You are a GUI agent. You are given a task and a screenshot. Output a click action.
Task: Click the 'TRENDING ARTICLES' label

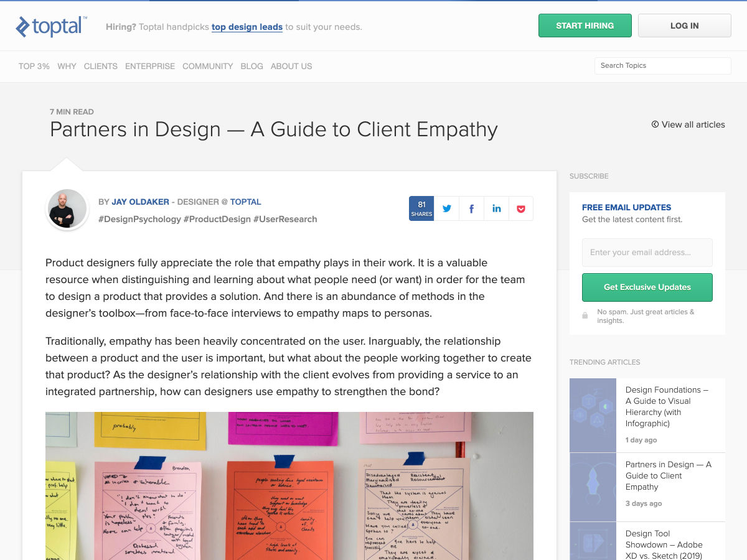[x=605, y=362]
